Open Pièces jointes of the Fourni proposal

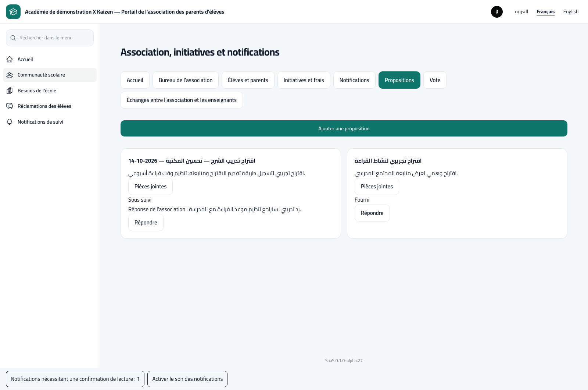point(377,187)
